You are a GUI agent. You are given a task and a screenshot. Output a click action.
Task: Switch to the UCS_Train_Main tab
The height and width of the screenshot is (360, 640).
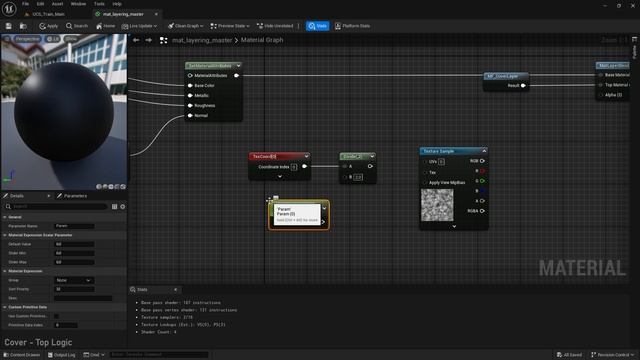[x=48, y=14]
